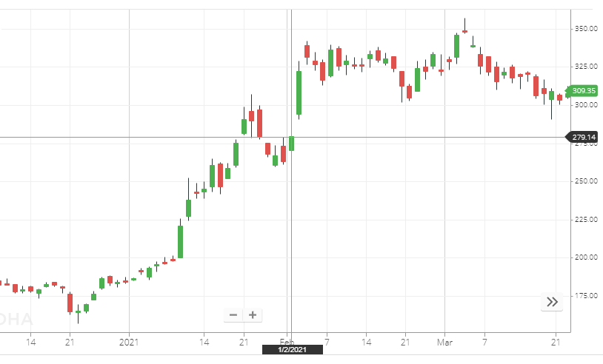Select the lowest red candle in late December
Screen dimensions: 603x364
[70, 303]
